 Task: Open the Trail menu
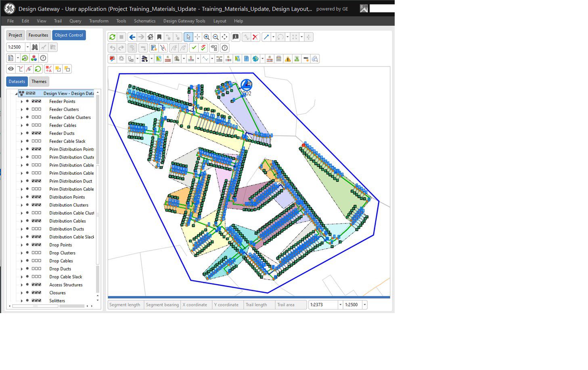pos(58,21)
